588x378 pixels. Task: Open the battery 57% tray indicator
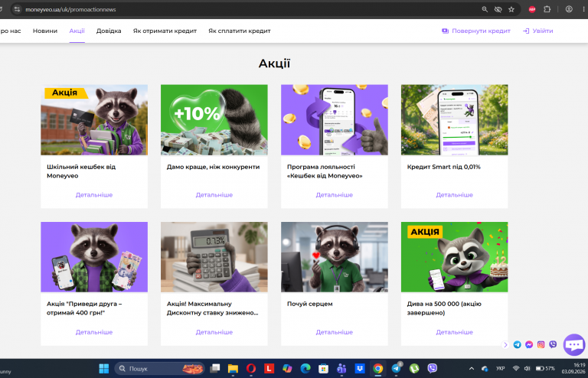coord(545,369)
